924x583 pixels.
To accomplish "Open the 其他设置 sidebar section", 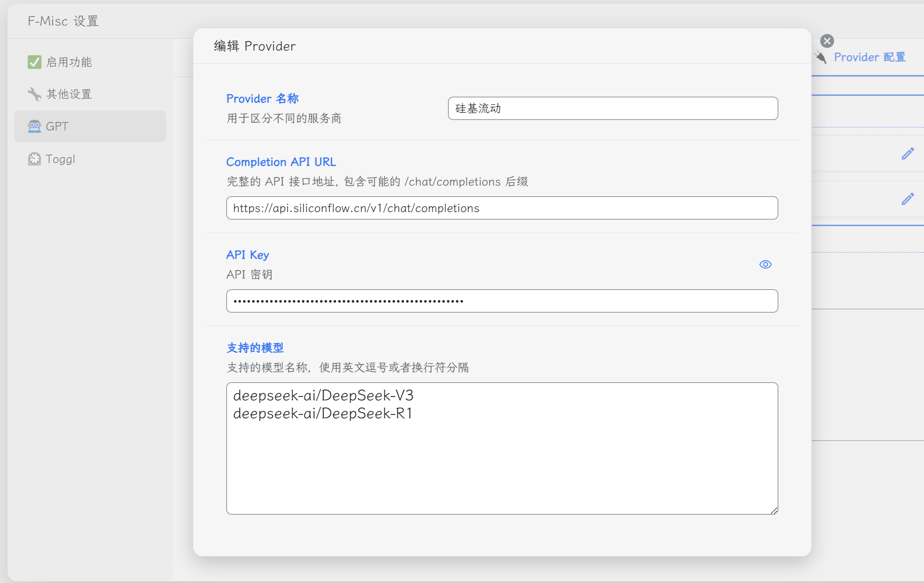I will (69, 94).
